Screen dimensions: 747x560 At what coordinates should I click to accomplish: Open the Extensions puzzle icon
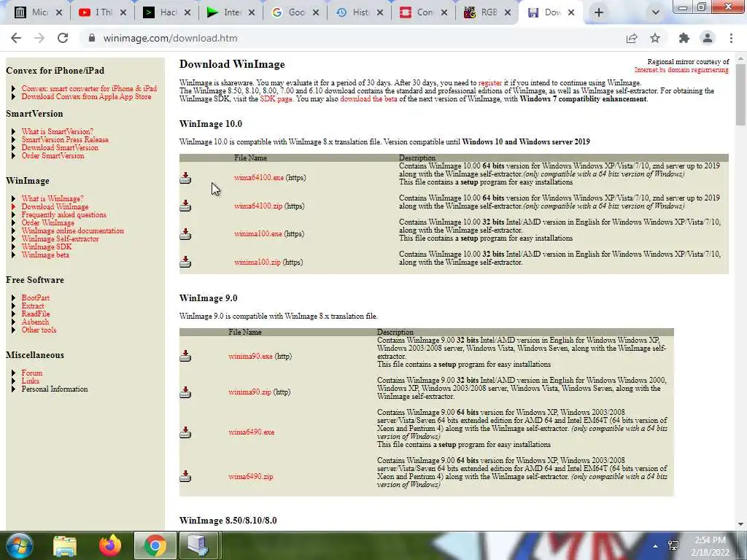[684, 38]
